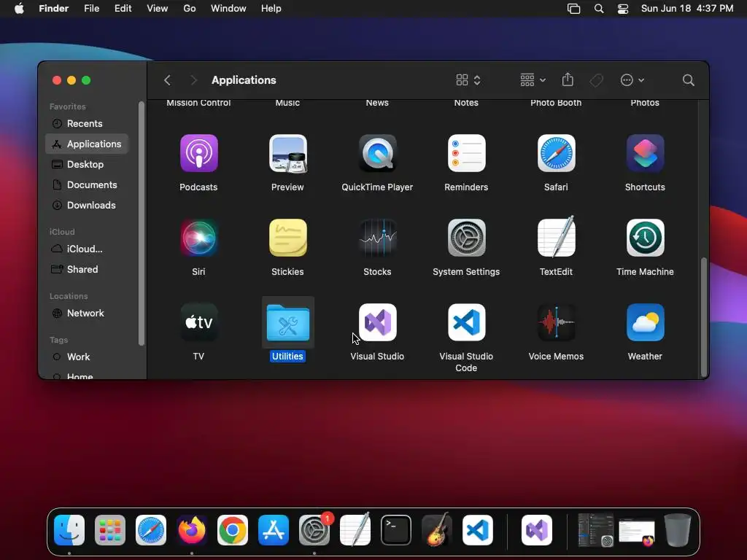Image resolution: width=747 pixels, height=560 pixels.
Task: Click the sidebar scrollbar
Action: pos(141,224)
